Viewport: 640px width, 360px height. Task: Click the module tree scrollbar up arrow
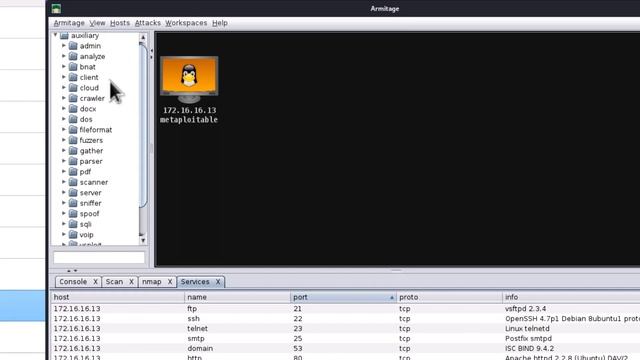click(x=143, y=37)
